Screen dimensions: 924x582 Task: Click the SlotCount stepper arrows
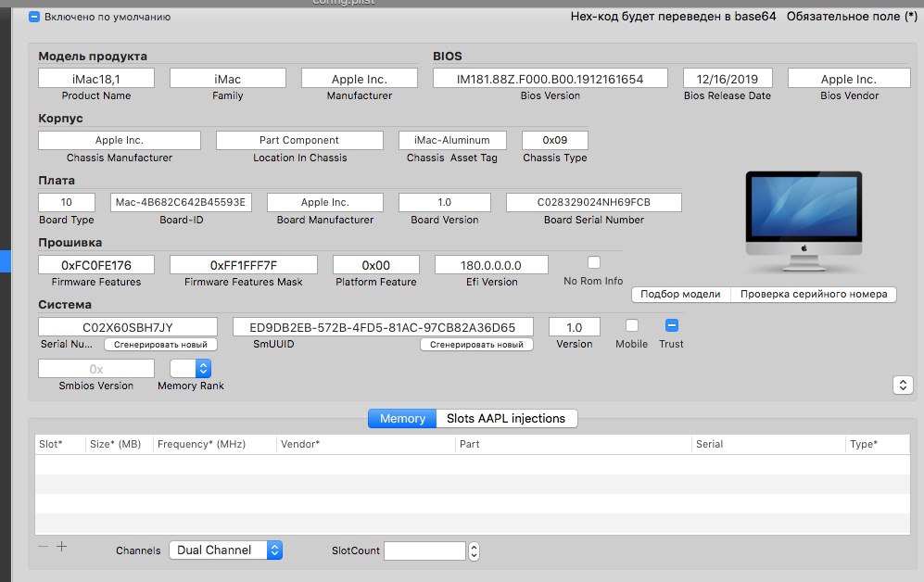474,551
